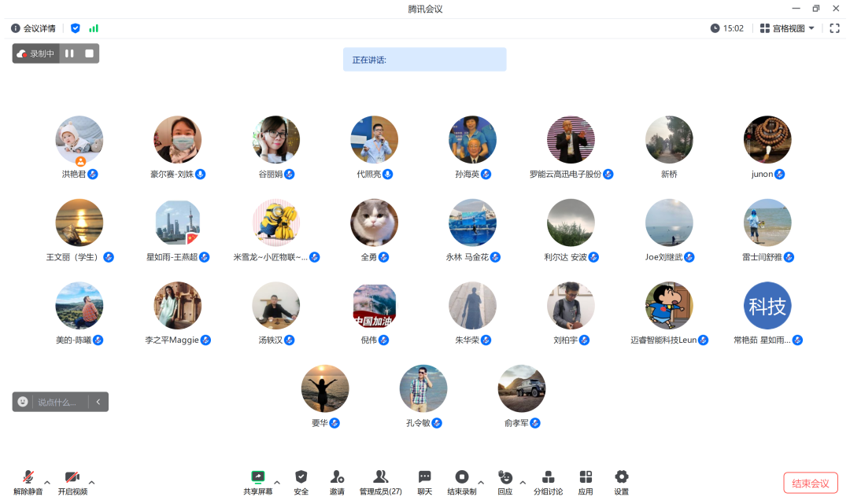Click muted mic icon beside 全勇
Screen dimensions: 850x504
point(384,257)
